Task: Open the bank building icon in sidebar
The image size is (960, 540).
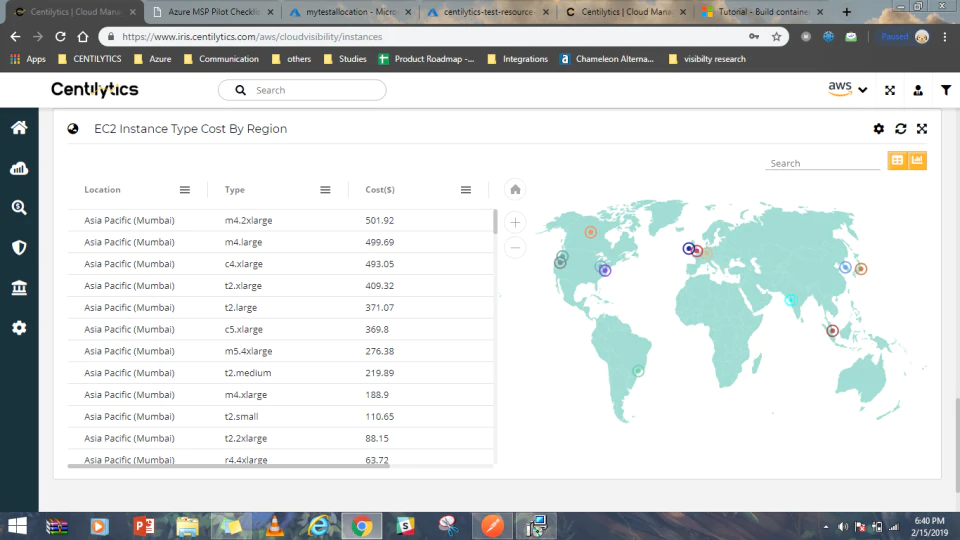Action: point(19,288)
